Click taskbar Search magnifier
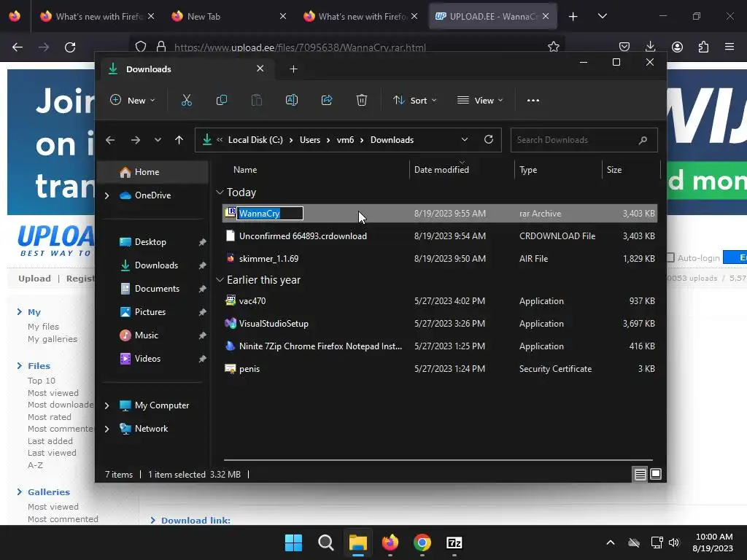Image resolution: width=747 pixels, height=560 pixels. click(x=326, y=542)
